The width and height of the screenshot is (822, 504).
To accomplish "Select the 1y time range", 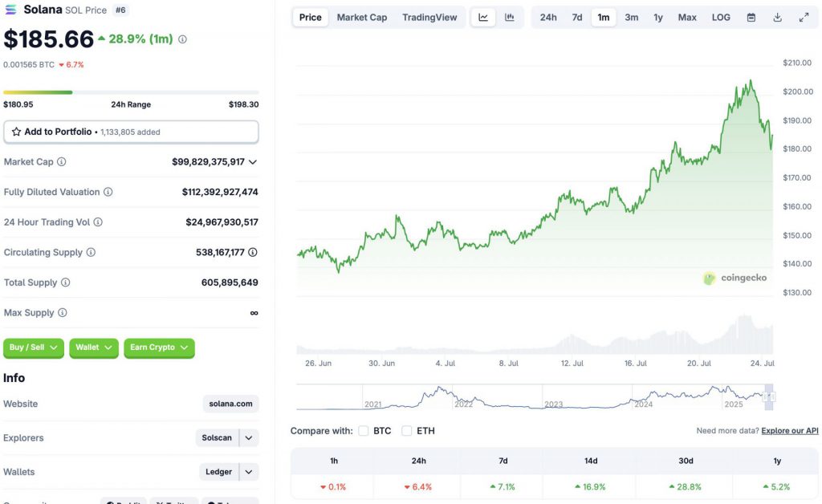I will click(x=658, y=17).
